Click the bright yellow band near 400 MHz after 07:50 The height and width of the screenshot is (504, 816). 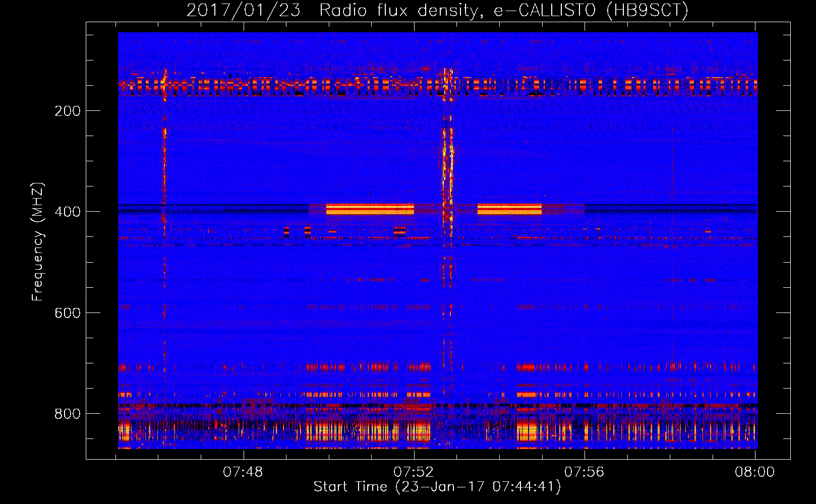370,209
